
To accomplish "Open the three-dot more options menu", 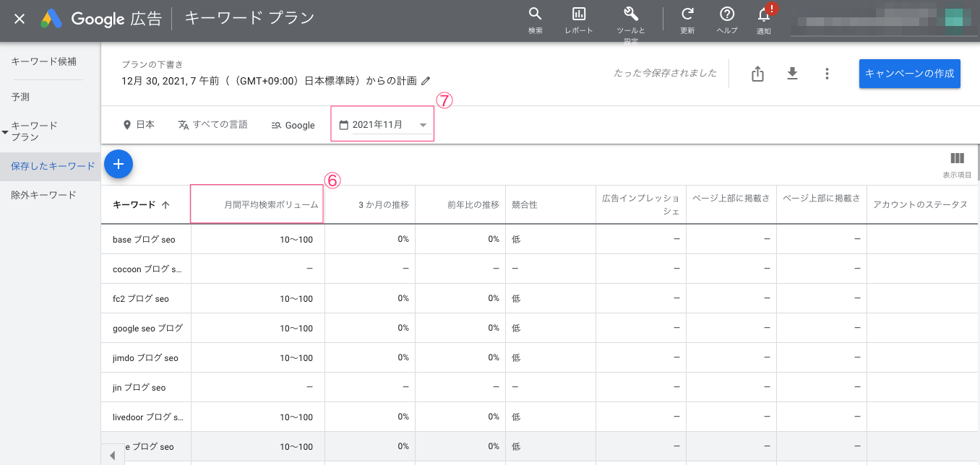I will pyautogui.click(x=827, y=74).
